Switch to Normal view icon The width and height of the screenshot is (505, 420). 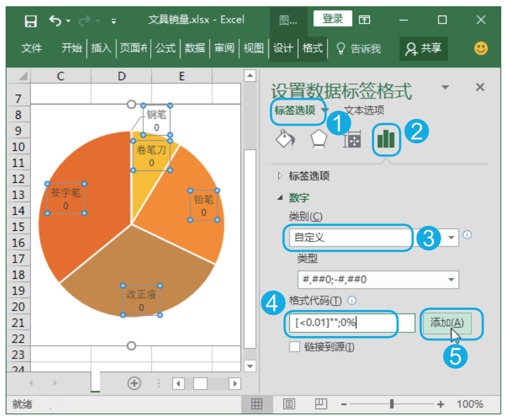(257, 404)
